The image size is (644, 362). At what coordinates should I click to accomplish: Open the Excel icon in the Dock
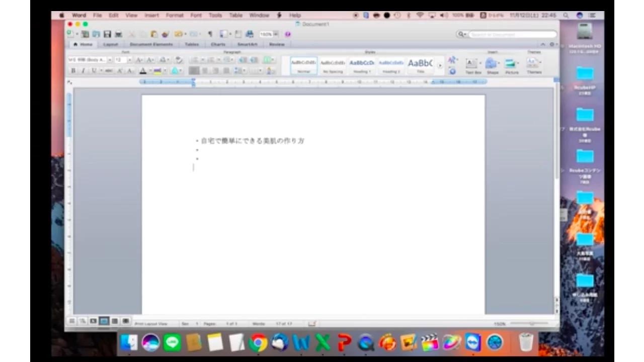tap(323, 342)
